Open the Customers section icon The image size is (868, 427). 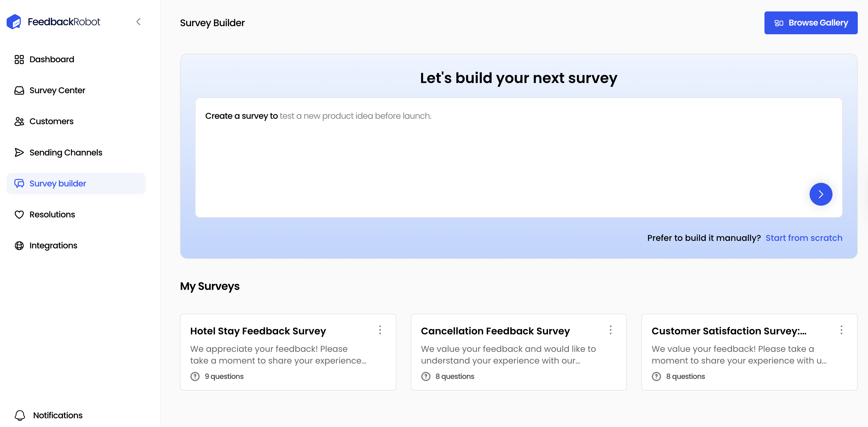pos(19,121)
